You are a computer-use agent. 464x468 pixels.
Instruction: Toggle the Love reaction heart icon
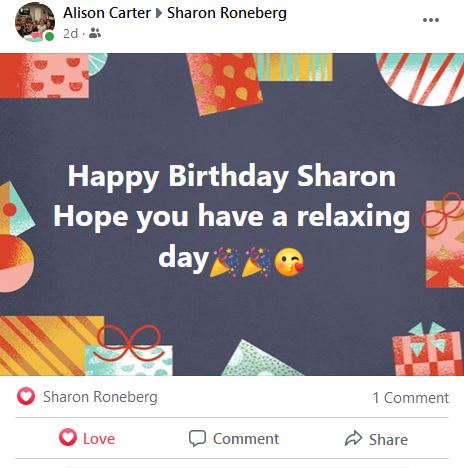click(68, 437)
